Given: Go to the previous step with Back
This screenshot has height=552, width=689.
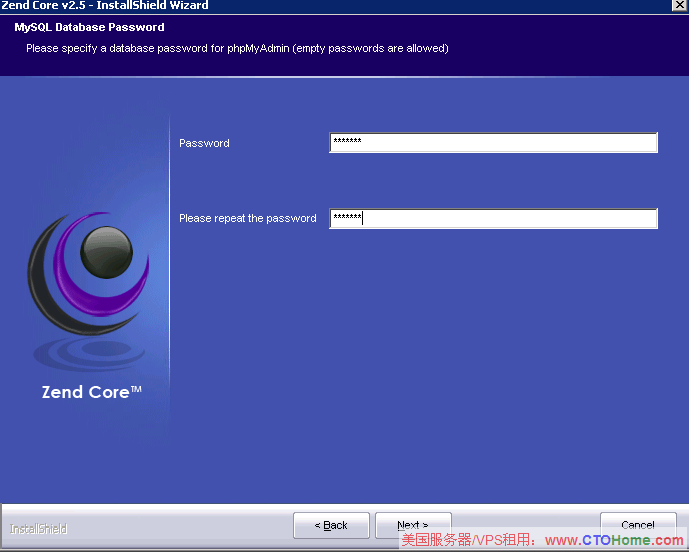Looking at the screenshot, I should coord(331,525).
